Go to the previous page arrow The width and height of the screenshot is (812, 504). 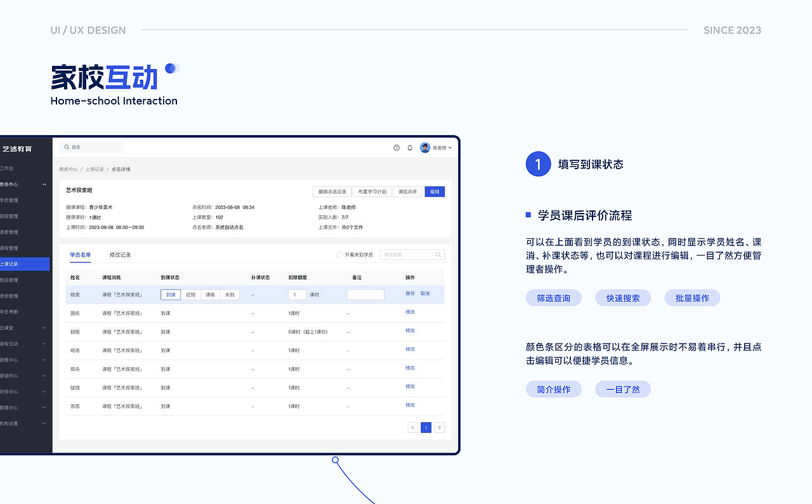[412, 428]
